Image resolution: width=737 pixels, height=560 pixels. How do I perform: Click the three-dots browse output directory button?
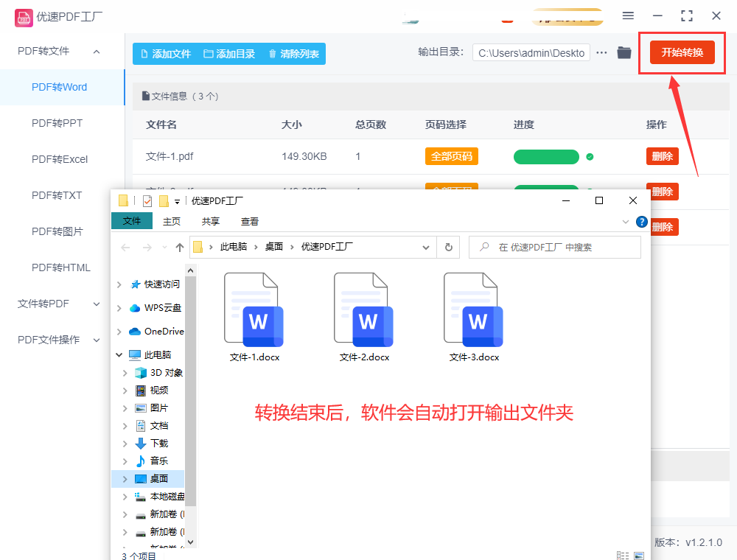tap(601, 52)
